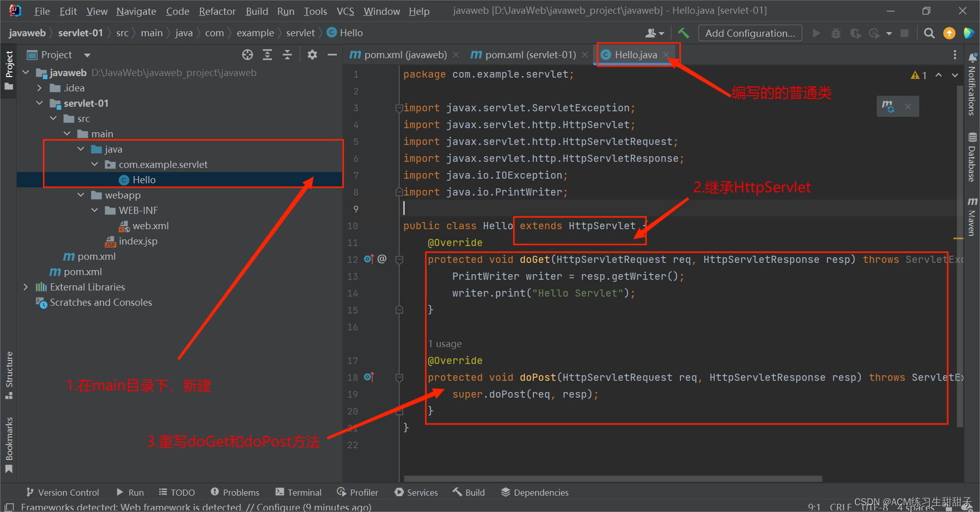
Task: Go to next highlighted error arrow
Action: pos(955,75)
